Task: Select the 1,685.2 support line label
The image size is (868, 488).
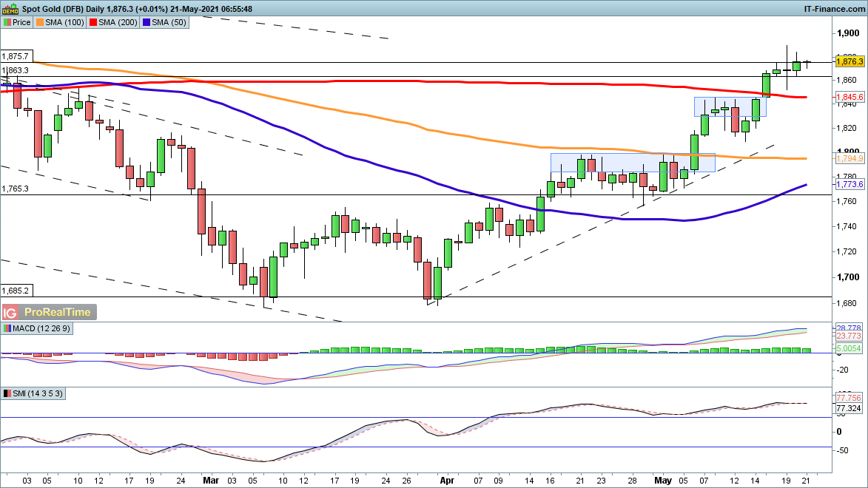Action: 16,291
